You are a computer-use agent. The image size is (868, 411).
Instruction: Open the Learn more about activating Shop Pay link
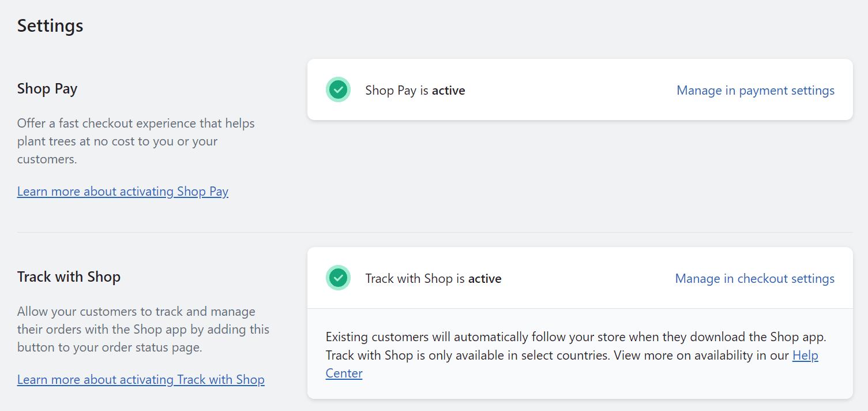(122, 191)
